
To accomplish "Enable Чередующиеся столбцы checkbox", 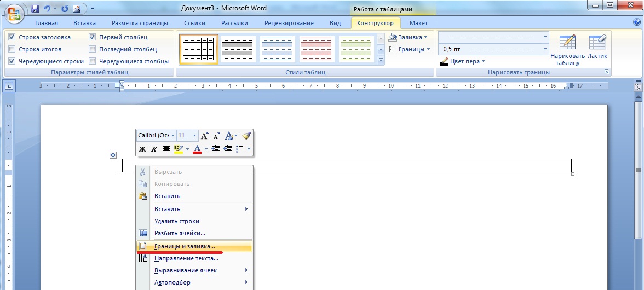I will (93, 61).
